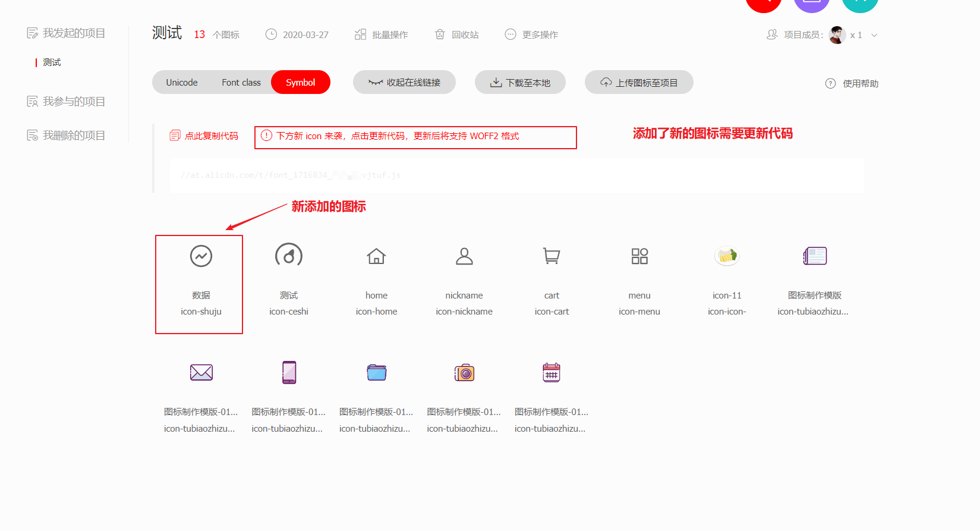The image size is (980, 531).
Task: Select the purple envelope mail icon
Action: click(201, 373)
